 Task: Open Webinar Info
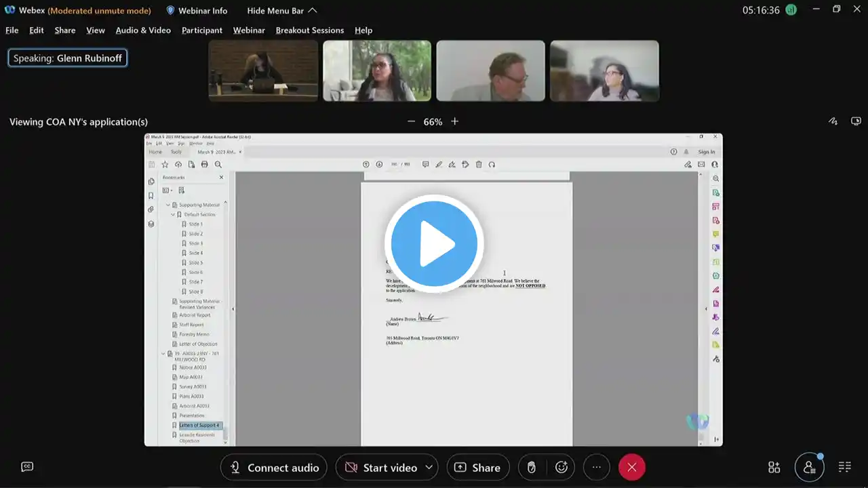tap(197, 11)
